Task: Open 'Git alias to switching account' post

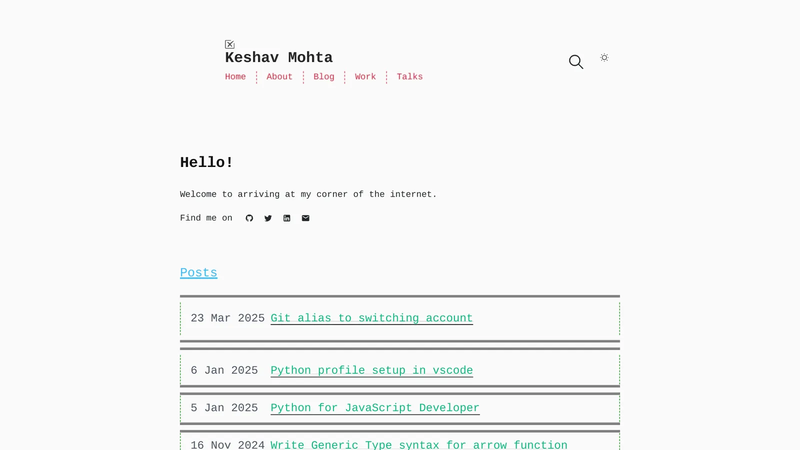Action: click(371, 318)
